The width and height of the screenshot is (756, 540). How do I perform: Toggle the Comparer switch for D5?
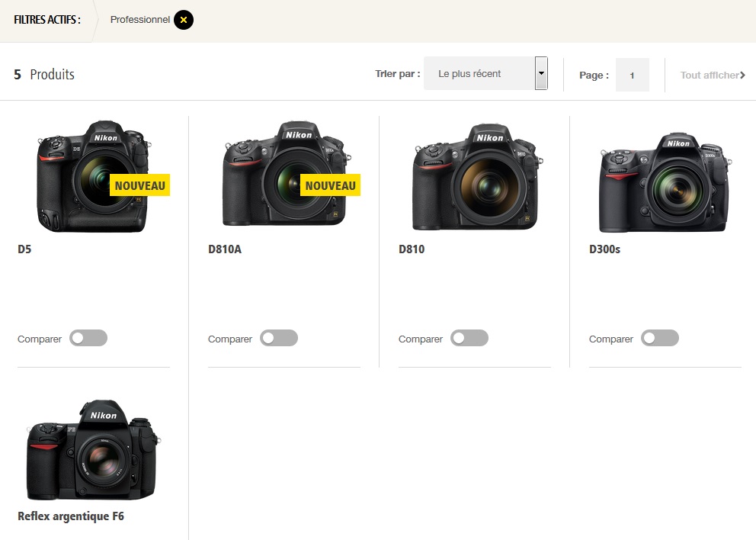pyautogui.click(x=88, y=338)
